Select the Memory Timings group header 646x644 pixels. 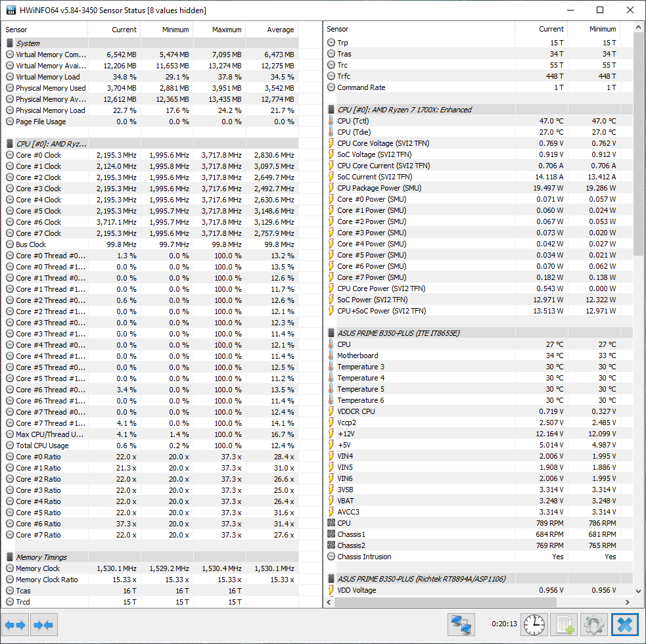tap(150, 557)
